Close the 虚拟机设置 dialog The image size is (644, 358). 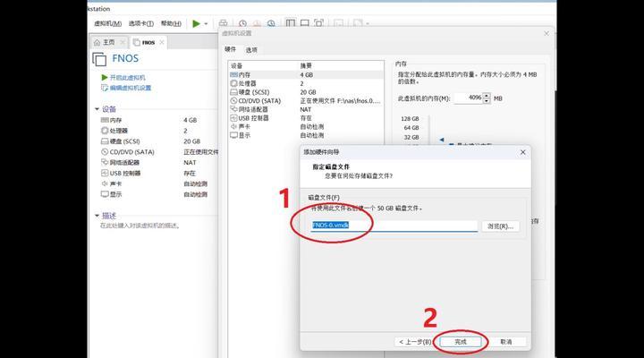(547, 33)
